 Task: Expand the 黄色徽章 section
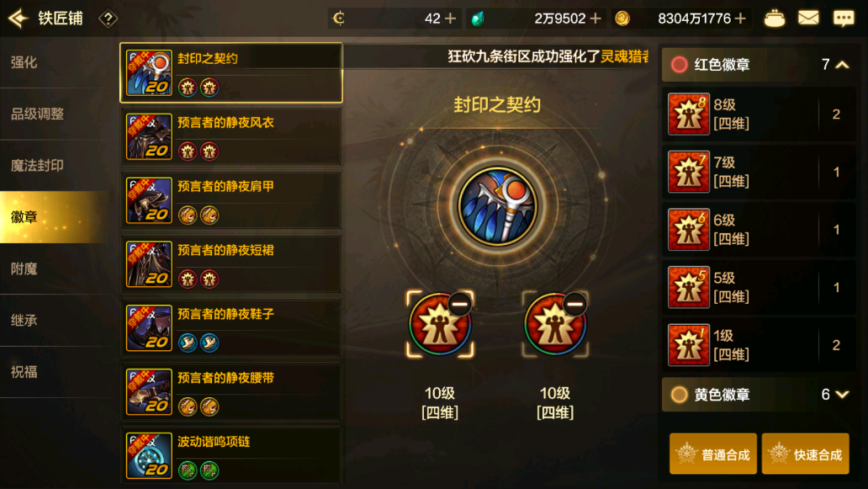tap(842, 394)
